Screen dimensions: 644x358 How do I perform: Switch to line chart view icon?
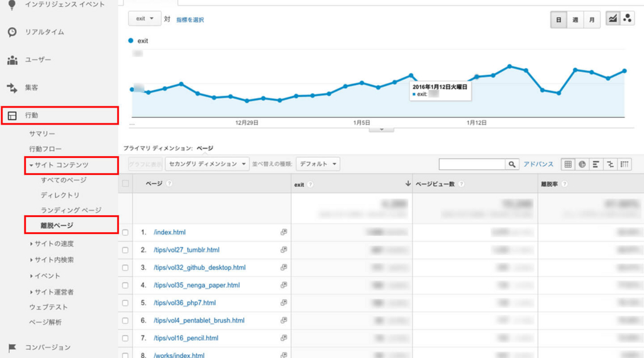613,18
